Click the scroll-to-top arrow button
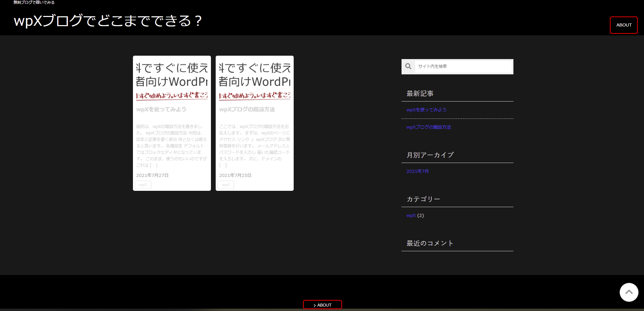Image resolution: width=644 pixels, height=311 pixels. coord(629,292)
